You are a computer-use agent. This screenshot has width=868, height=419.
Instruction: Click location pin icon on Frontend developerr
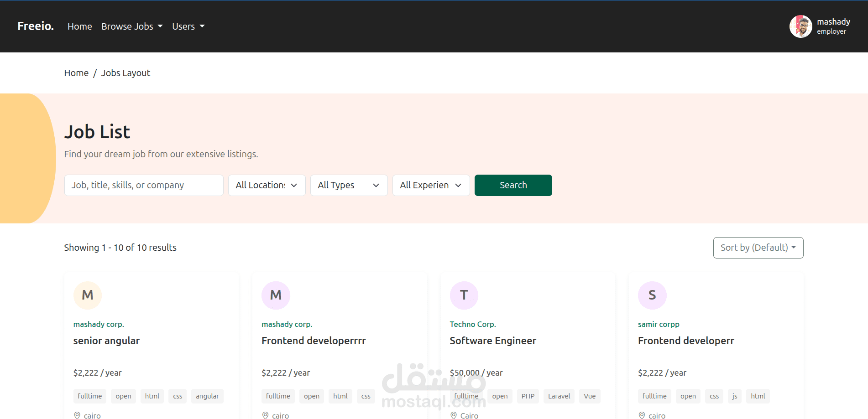(642, 415)
